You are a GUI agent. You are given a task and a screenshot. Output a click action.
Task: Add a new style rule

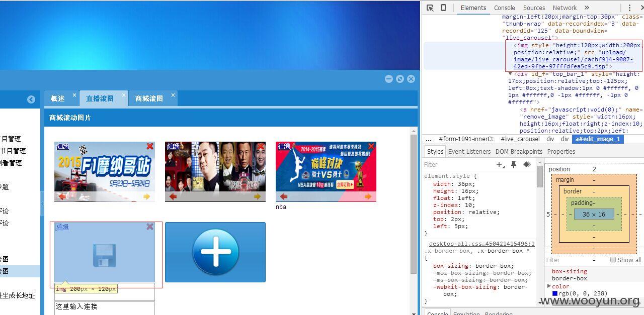pyautogui.click(x=500, y=164)
